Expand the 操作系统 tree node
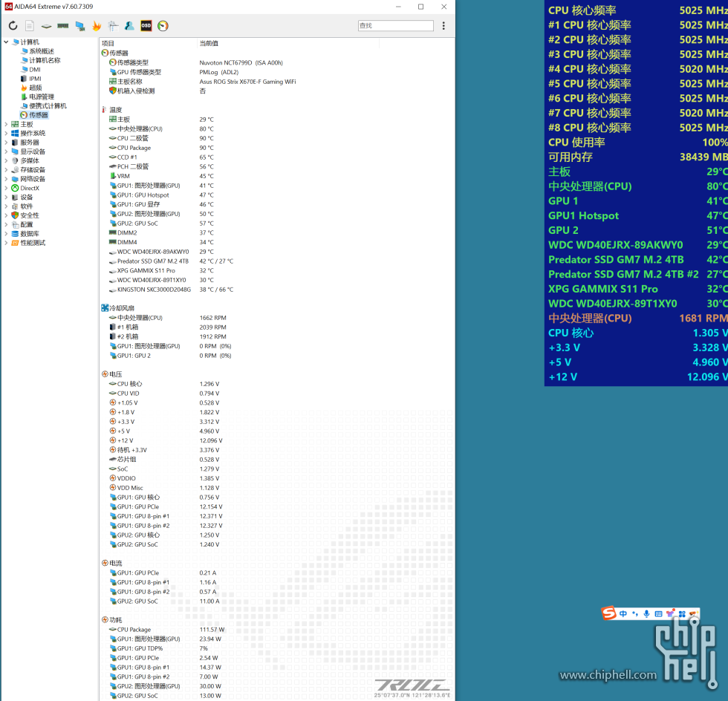Image resolution: width=728 pixels, height=701 pixels. tap(6, 133)
